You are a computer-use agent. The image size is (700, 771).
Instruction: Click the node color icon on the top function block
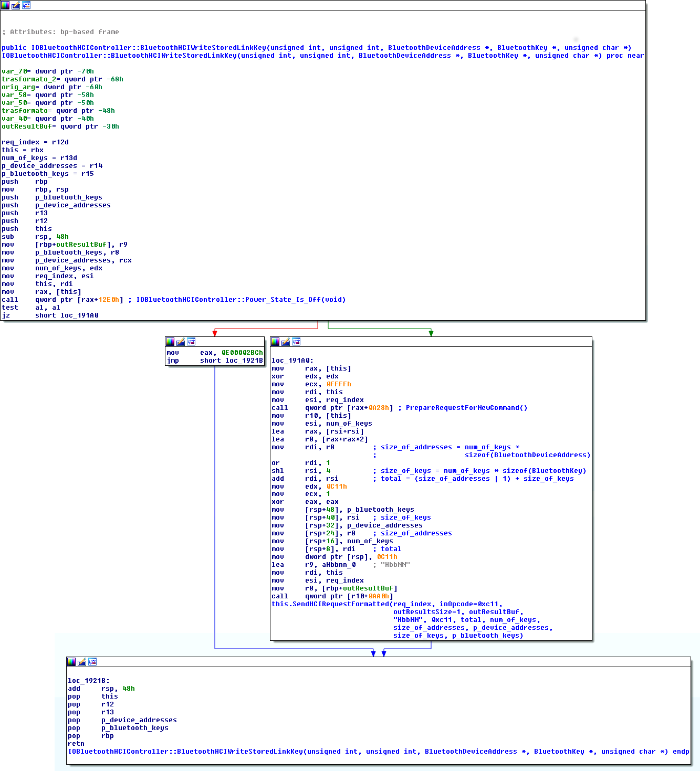tap(5, 5)
